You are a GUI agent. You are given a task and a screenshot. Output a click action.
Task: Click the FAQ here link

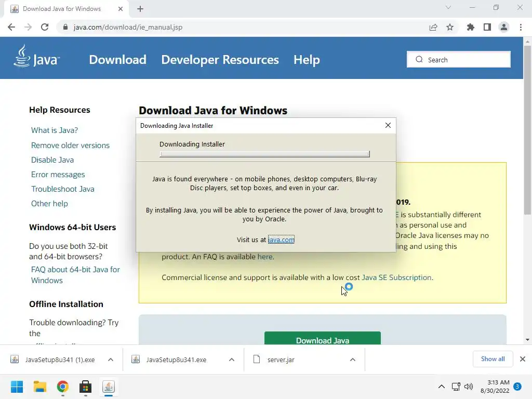265,257
